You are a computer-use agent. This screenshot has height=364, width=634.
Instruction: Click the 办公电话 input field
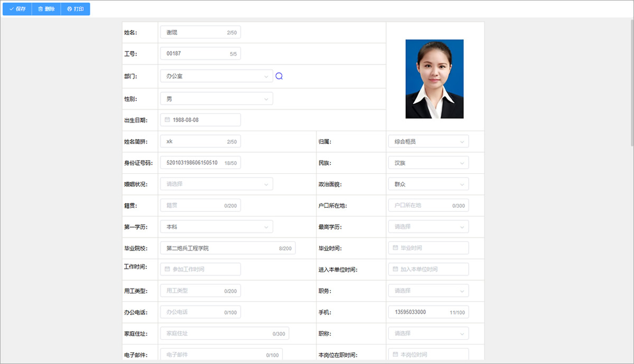click(200, 312)
